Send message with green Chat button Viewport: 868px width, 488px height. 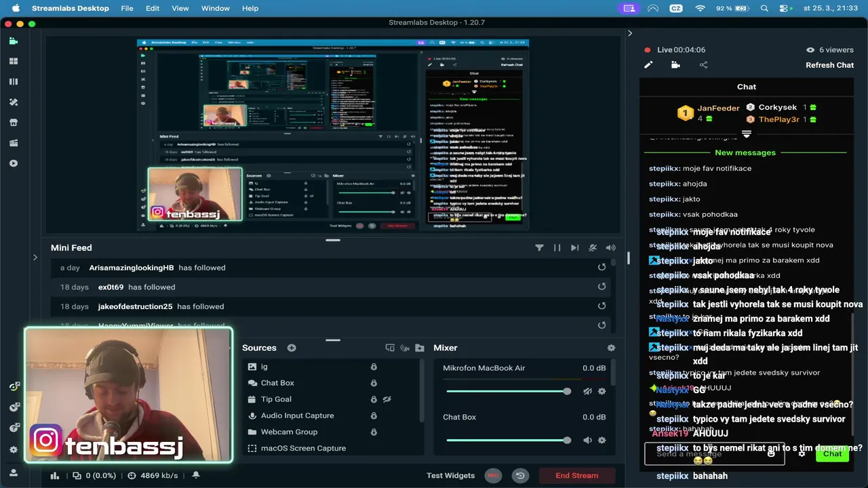click(832, 453)
